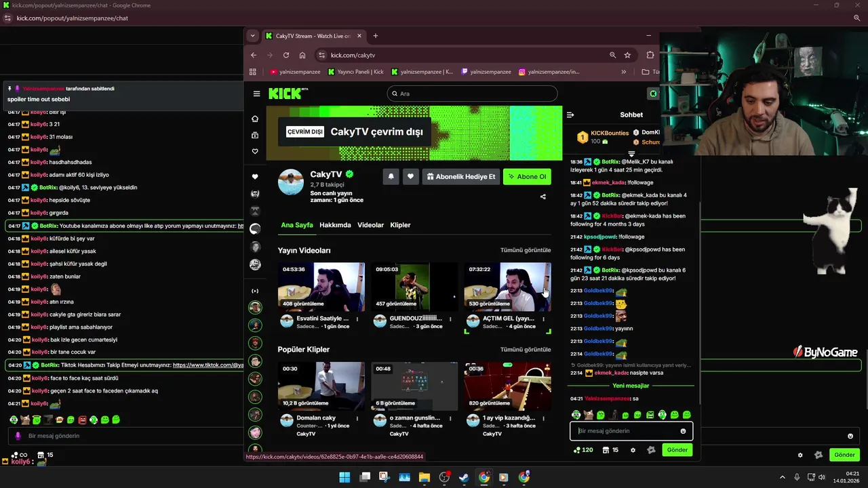Screen dimensions: 868x488
Task: Bookmark this page with the star icon
Action: [627, 55]
